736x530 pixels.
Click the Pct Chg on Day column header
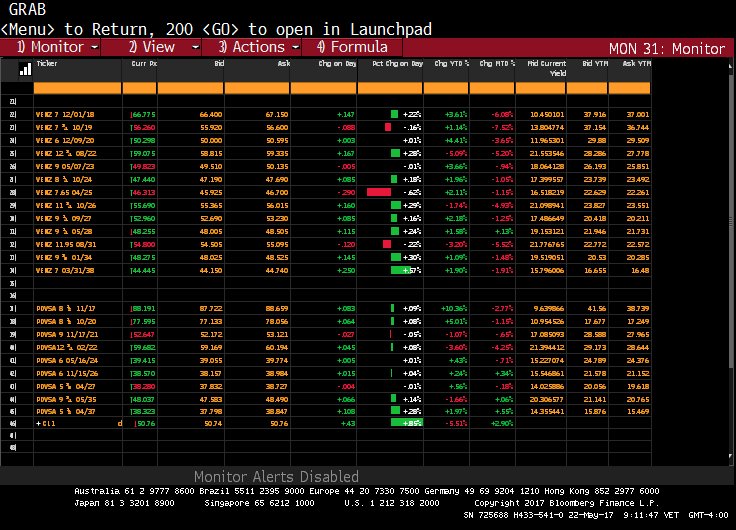tap(391, 62)
